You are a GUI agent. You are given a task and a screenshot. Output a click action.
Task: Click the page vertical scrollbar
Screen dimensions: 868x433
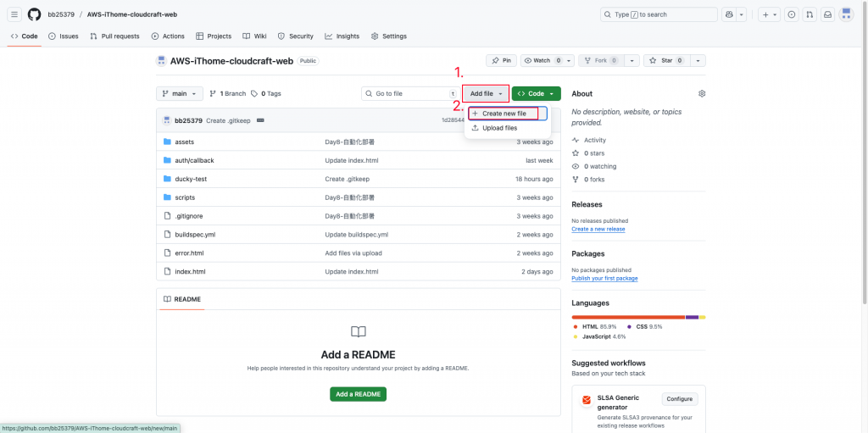pyautogui.click(x=864, y=153)
